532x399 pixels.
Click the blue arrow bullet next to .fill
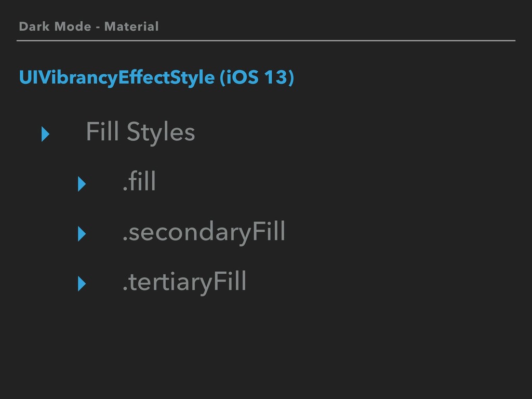82,184
